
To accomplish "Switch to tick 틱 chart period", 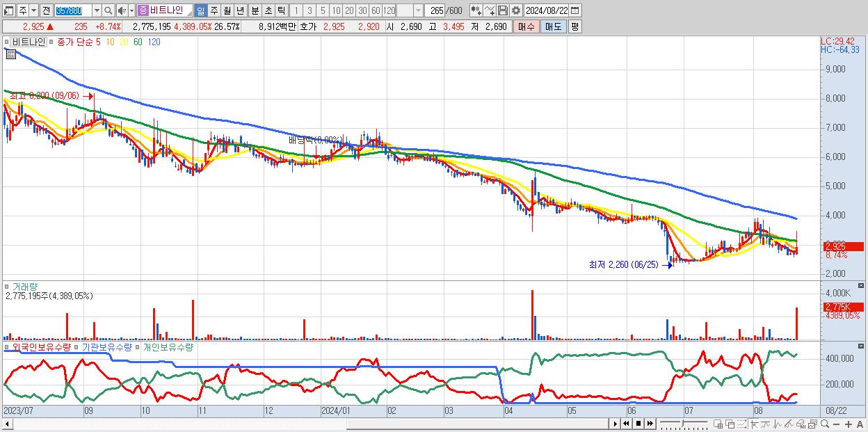I will [281, 10].
